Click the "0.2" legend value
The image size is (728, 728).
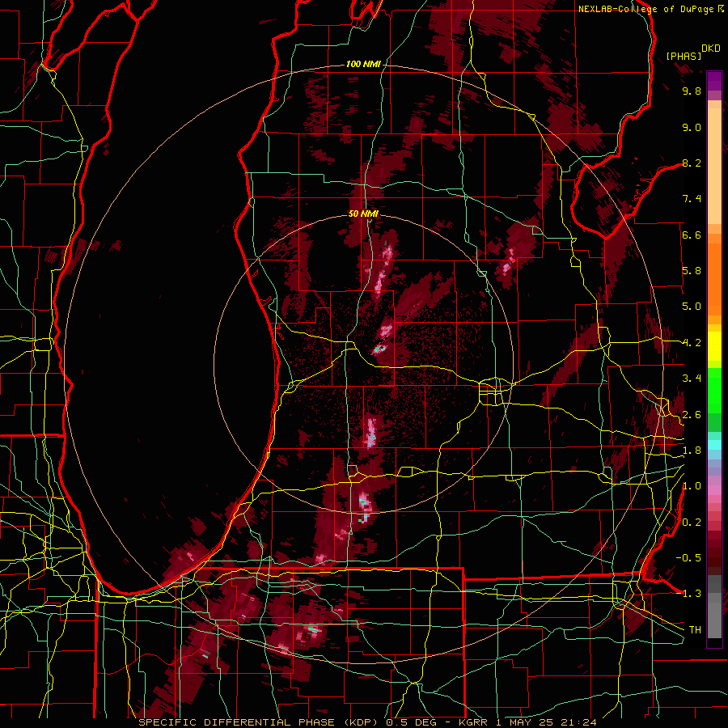tap(692, 523)
